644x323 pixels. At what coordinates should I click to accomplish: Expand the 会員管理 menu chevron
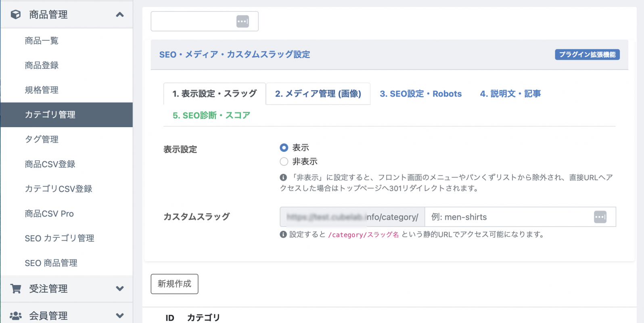(x=120, y=316)
